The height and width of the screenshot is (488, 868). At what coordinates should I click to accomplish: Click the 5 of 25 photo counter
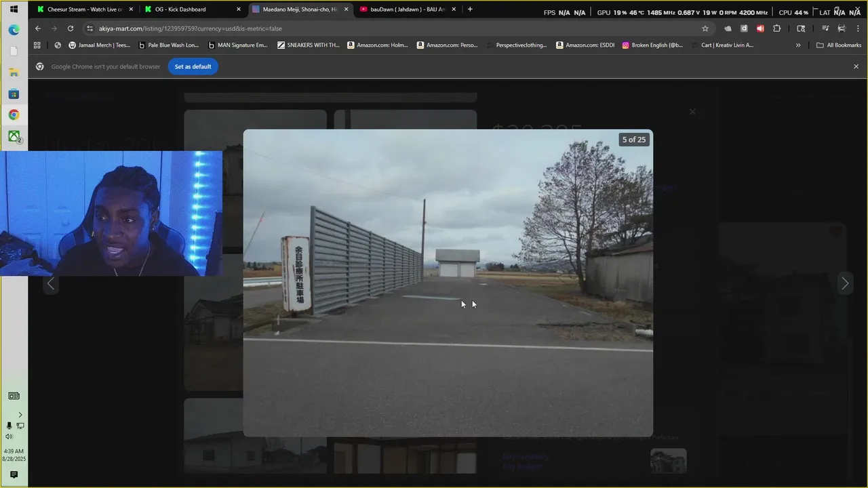tap(634, 140)
